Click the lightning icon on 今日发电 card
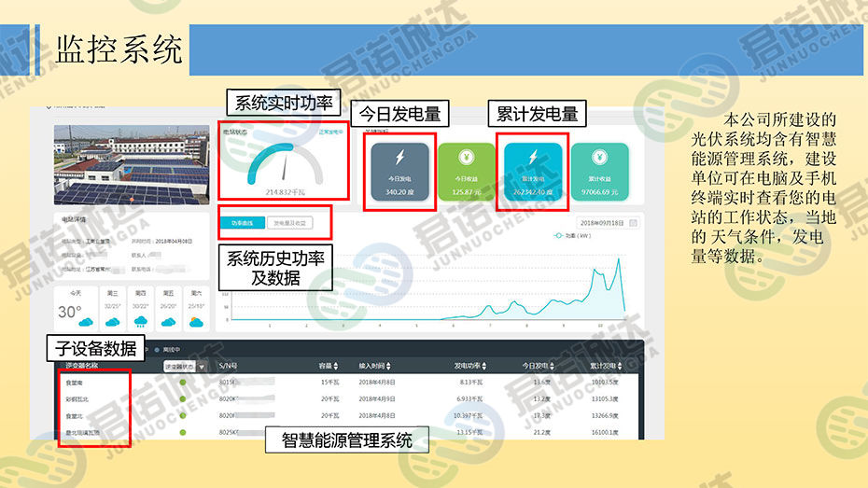Image resolution: width=868 pixels, height=488 pixels. pyautogui.click(x=397, y=157)
